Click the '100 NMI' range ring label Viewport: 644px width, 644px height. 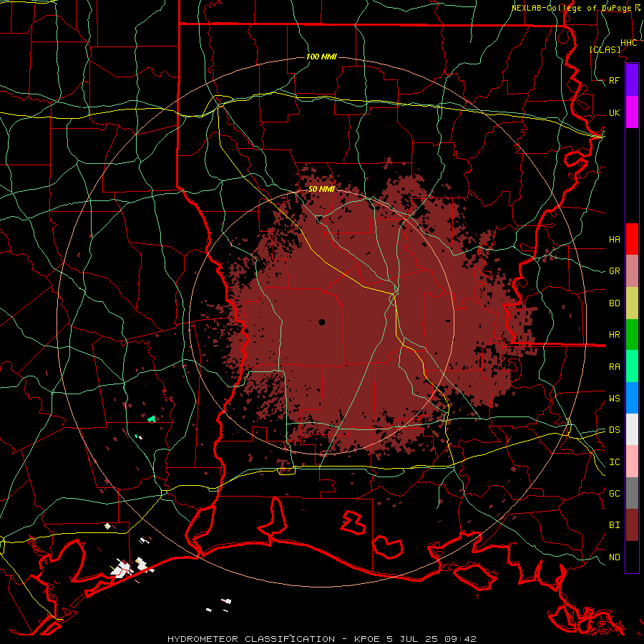tap(321, 57)
